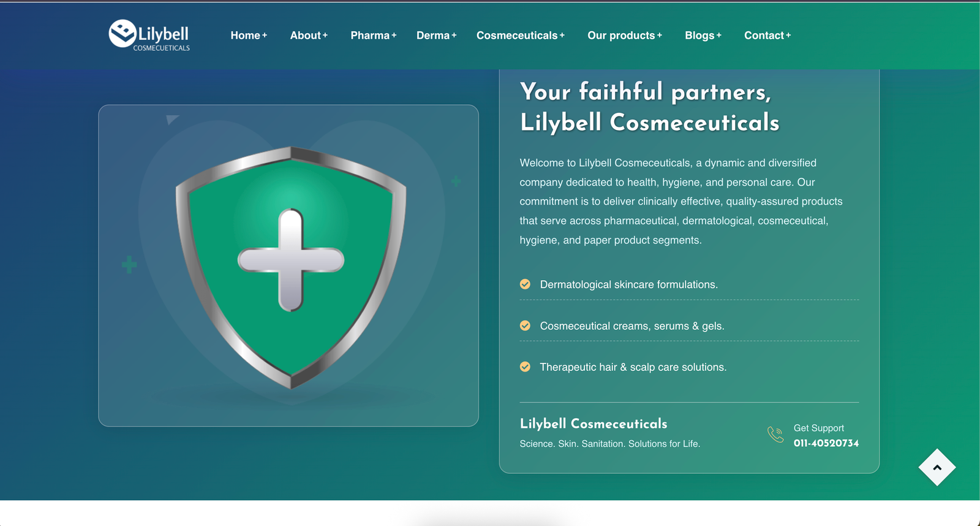Click the phone support icon
The height and width of the screenshot is (526, 980).
(775, 435)
